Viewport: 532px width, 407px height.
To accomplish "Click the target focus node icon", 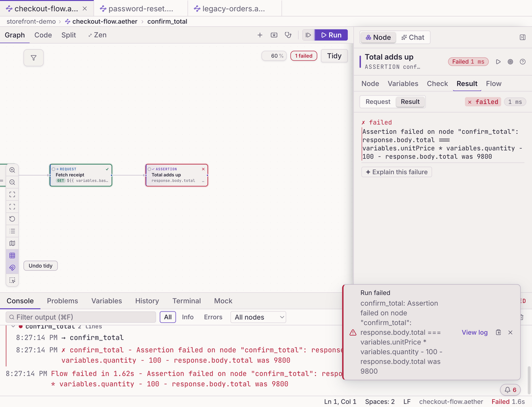I will click(510, 62).
